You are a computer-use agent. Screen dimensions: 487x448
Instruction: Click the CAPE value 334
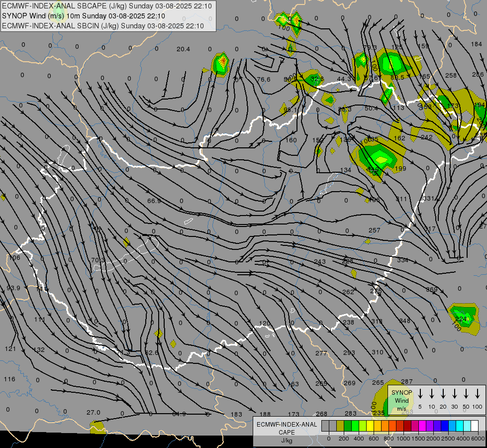(x=402, y=260)
